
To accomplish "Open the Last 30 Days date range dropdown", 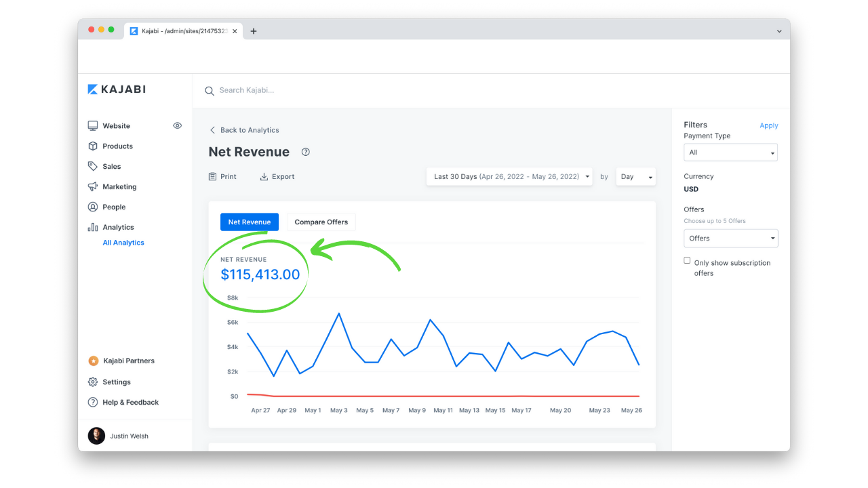I will (509, 177).
